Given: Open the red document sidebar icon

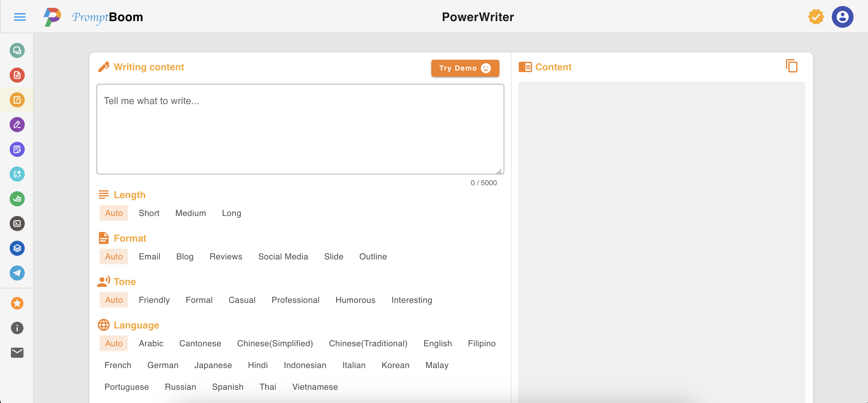Looking at the screenshot, I should coord(17,75).
